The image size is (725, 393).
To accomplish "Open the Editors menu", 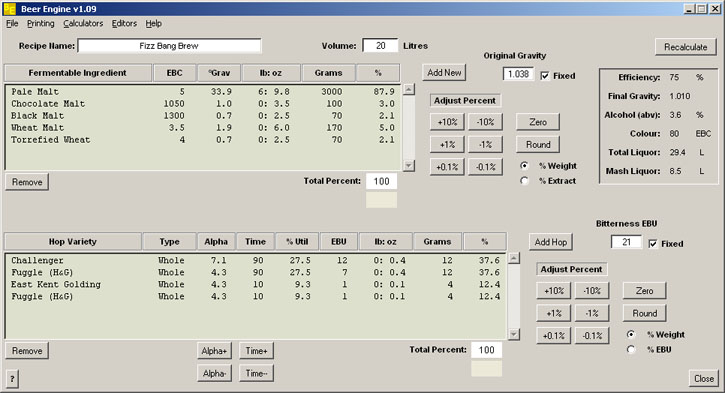I will tap(124, 24).
